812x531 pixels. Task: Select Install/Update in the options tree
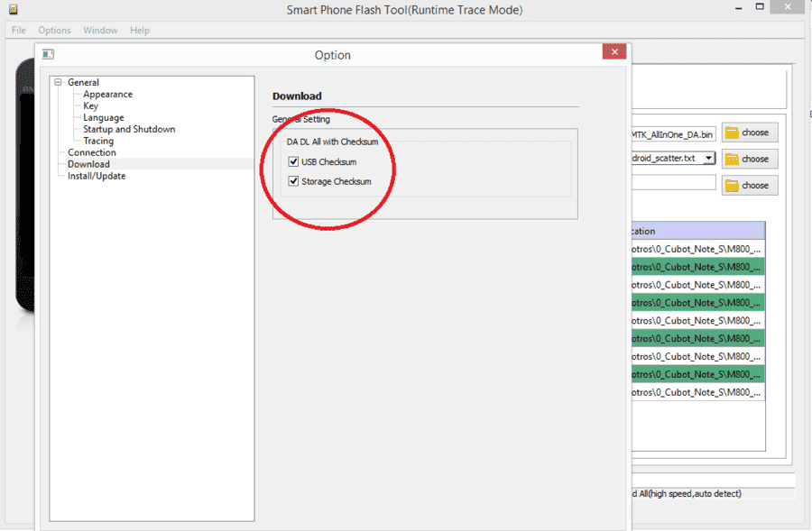(97, 176)
